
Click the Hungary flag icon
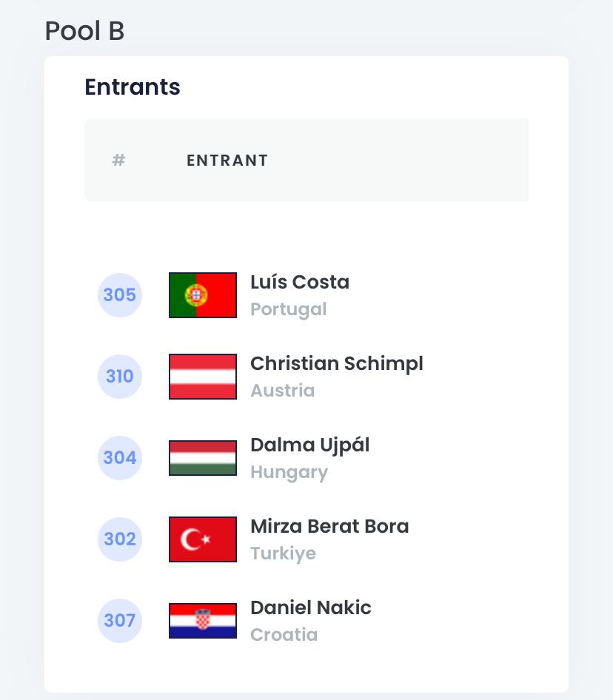(x=203, y=458)
